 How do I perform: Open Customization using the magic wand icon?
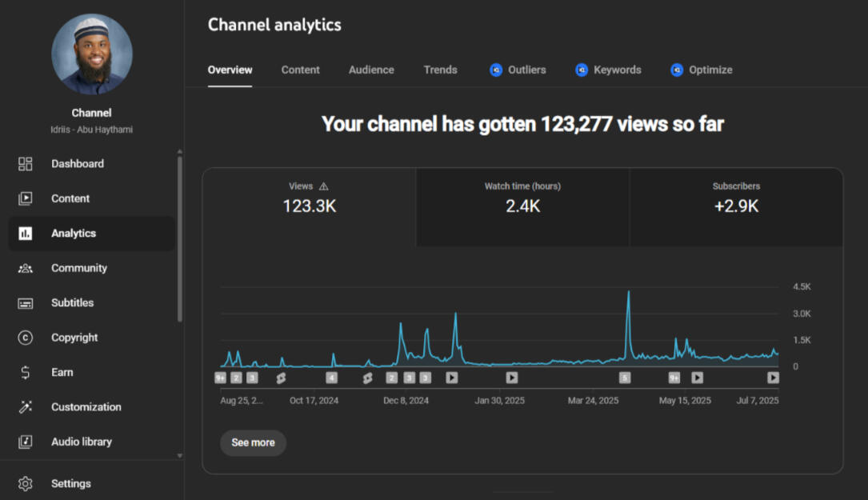tap(26, 407)
